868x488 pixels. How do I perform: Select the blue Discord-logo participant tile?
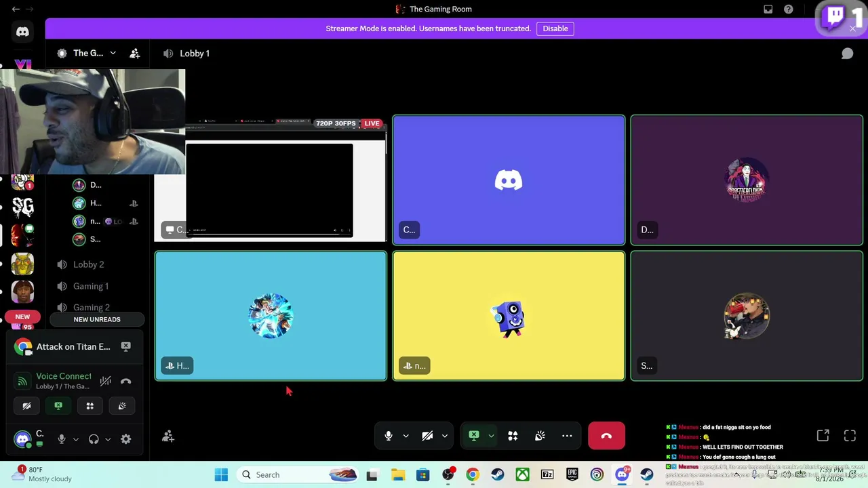coord(509,180)
